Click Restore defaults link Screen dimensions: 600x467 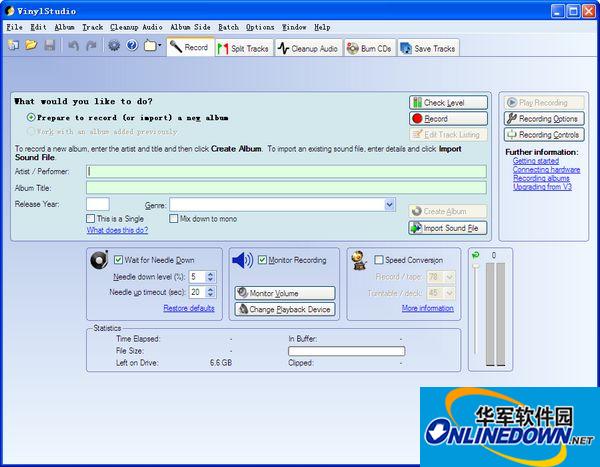tap(189, 308)
